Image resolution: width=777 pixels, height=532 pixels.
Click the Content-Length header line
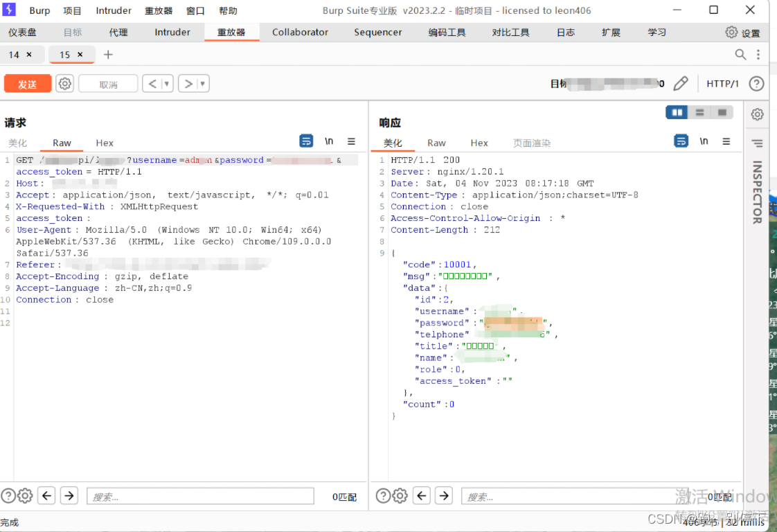445,230
